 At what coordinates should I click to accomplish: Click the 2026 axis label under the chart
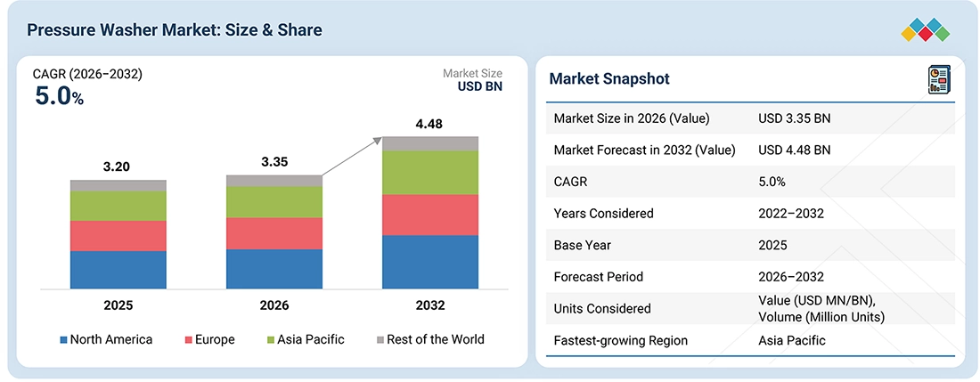(x=274, y=305)
